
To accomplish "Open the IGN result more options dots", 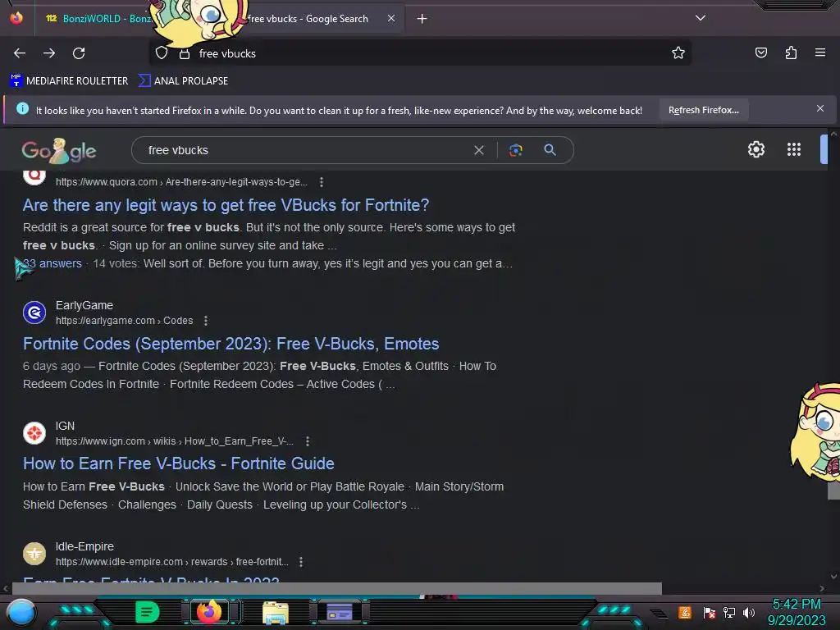I will (308, 441).
